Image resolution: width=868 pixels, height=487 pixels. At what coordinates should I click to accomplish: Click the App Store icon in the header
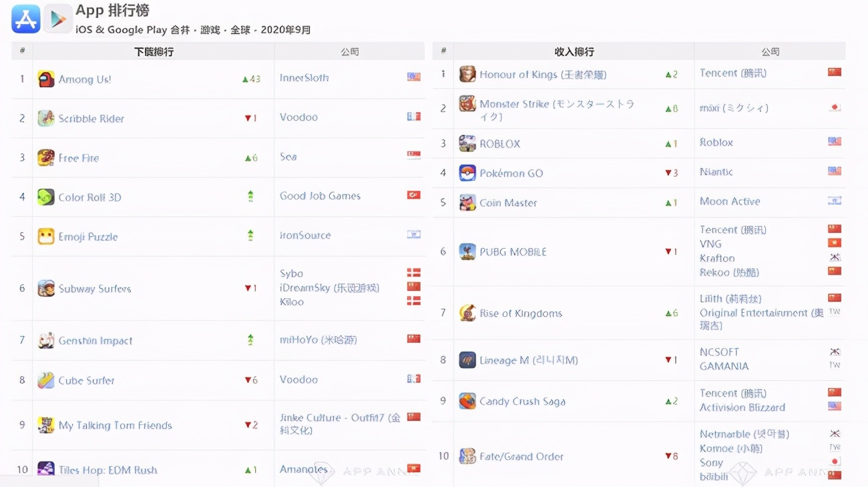(x=25, y=18)
